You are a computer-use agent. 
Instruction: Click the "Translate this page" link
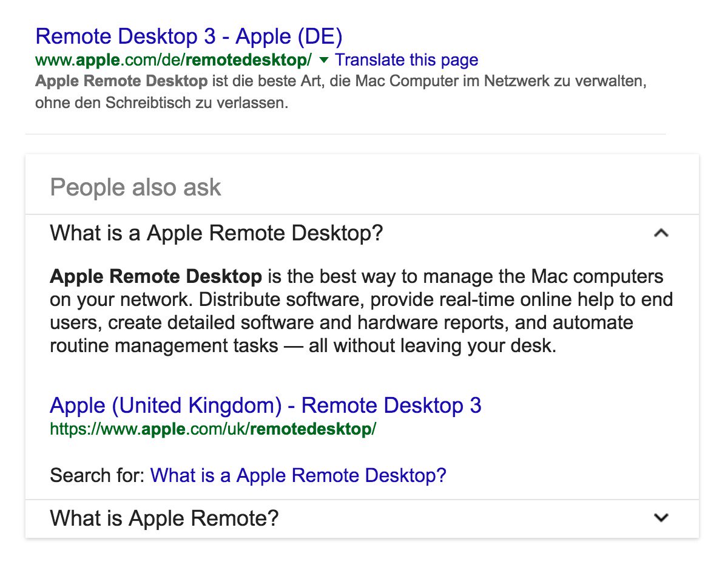coord(407,59)
